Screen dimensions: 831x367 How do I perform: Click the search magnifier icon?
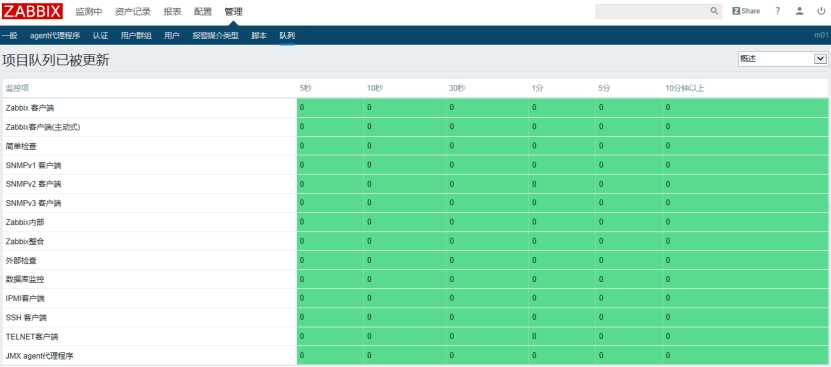(714, 11)
